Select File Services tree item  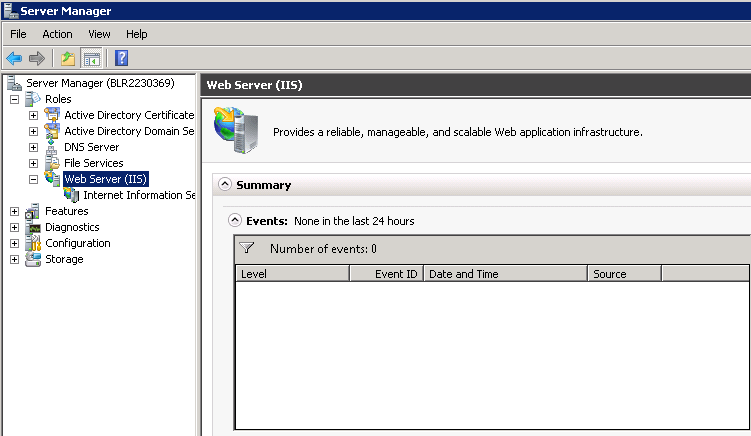[93, 163]
